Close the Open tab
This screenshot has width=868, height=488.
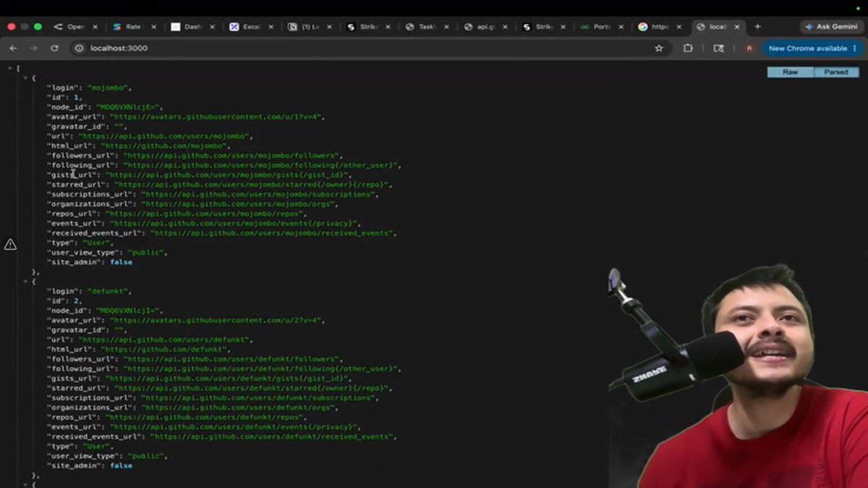[x=95, y=27]
